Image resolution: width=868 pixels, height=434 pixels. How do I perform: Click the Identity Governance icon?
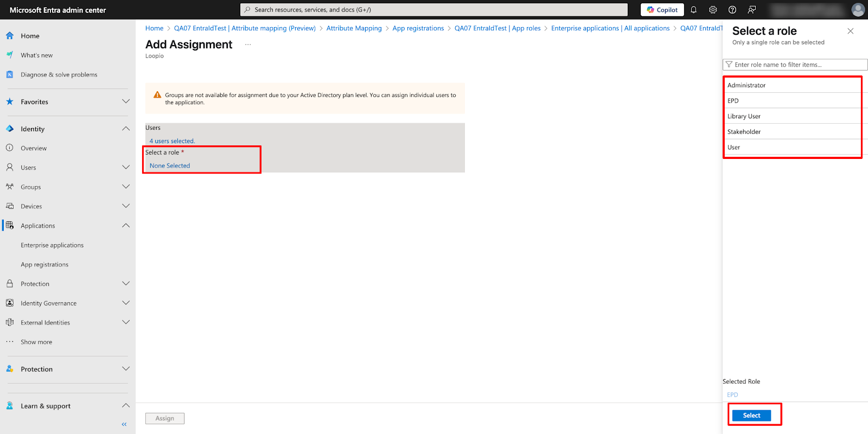tap(10, 303)
